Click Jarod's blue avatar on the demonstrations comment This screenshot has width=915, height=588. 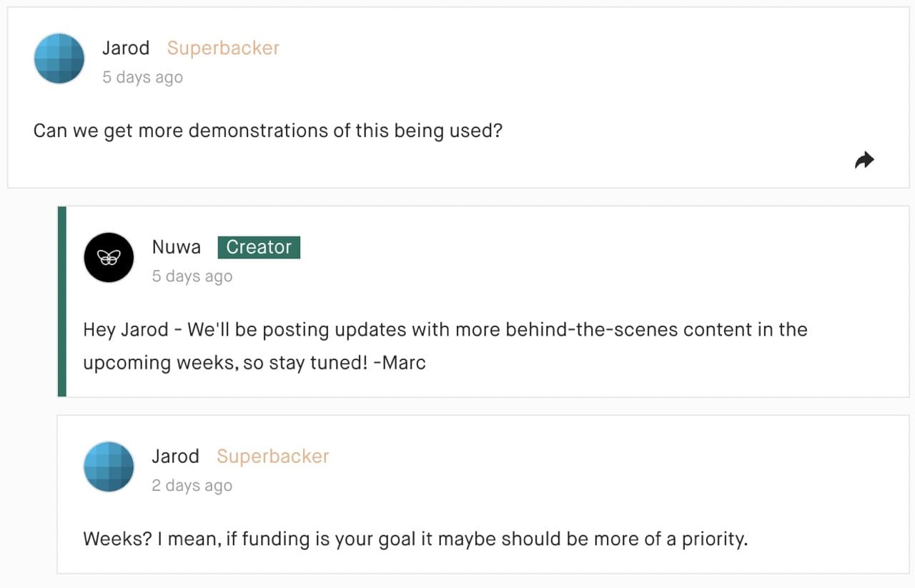pos(59,59)
